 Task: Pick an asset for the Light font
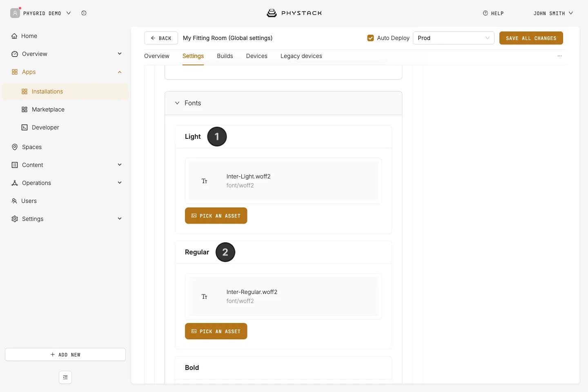216,216
